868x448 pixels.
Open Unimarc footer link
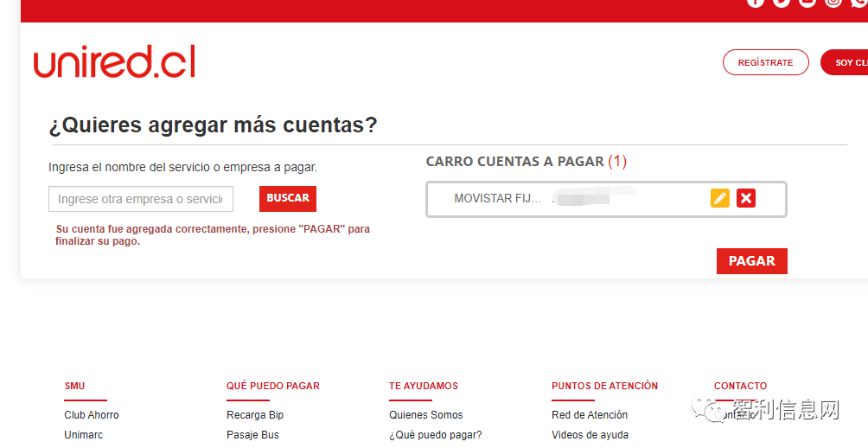84,435
